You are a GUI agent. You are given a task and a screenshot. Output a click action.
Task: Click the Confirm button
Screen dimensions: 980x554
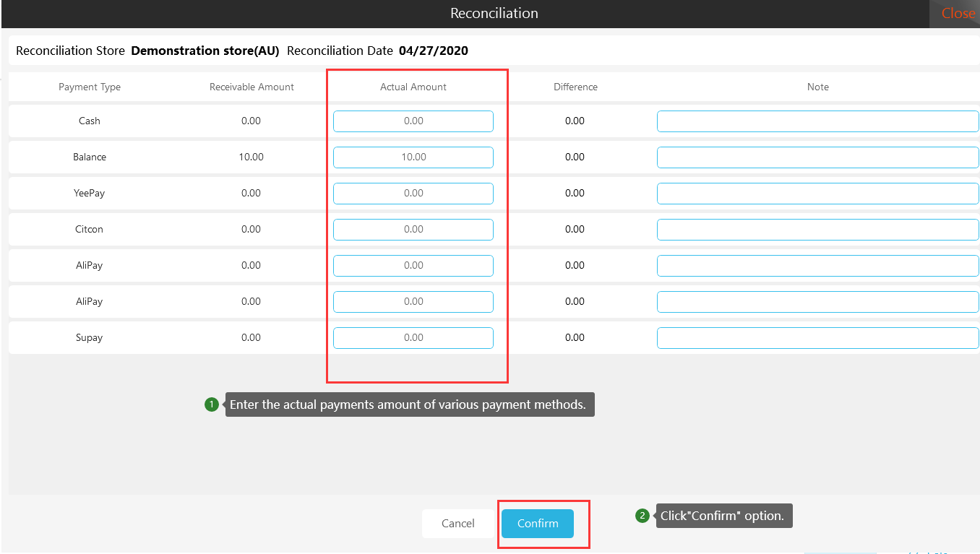[x=537, y=524]
